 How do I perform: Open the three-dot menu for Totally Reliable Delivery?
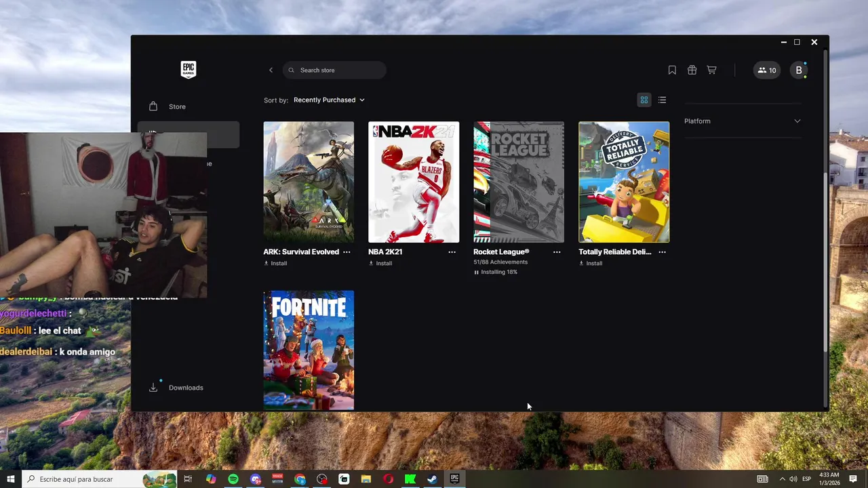tap(662, 251)
